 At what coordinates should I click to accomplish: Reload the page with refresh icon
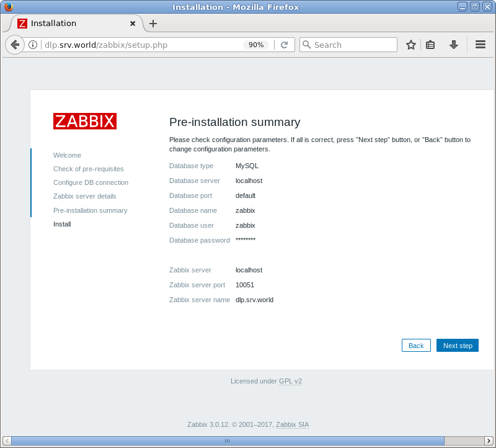(285, 45)
